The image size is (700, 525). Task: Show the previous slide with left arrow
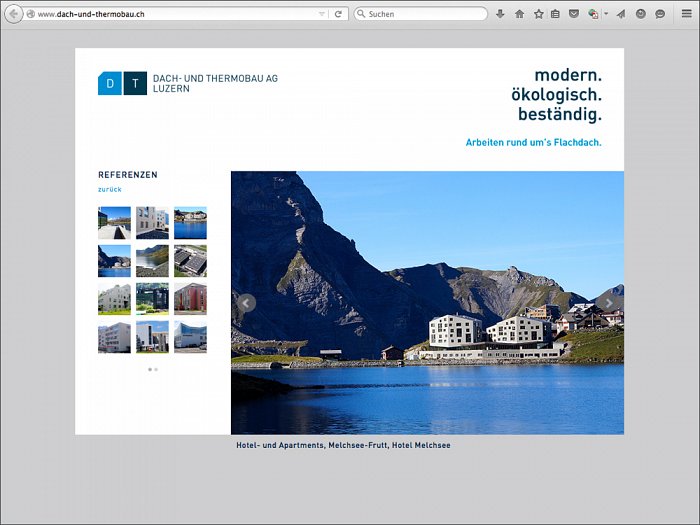coord(246,303)
